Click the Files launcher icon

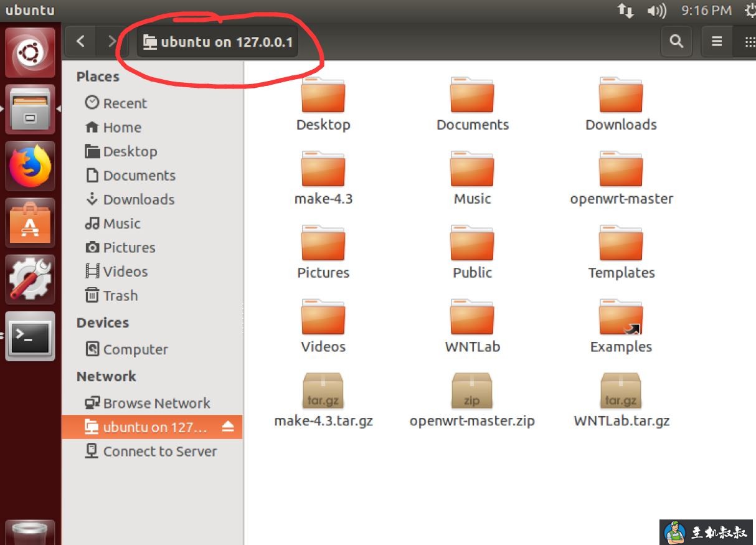tap(30, 109)
